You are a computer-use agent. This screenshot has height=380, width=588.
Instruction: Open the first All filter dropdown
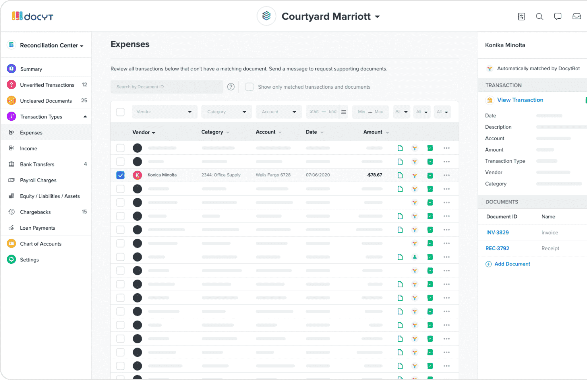(401, 112)
